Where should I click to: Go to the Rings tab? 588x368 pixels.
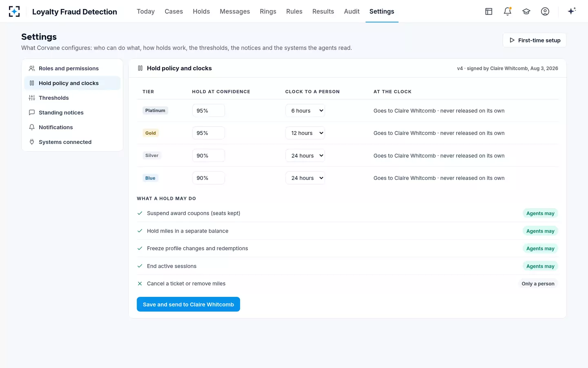point(268,11)
